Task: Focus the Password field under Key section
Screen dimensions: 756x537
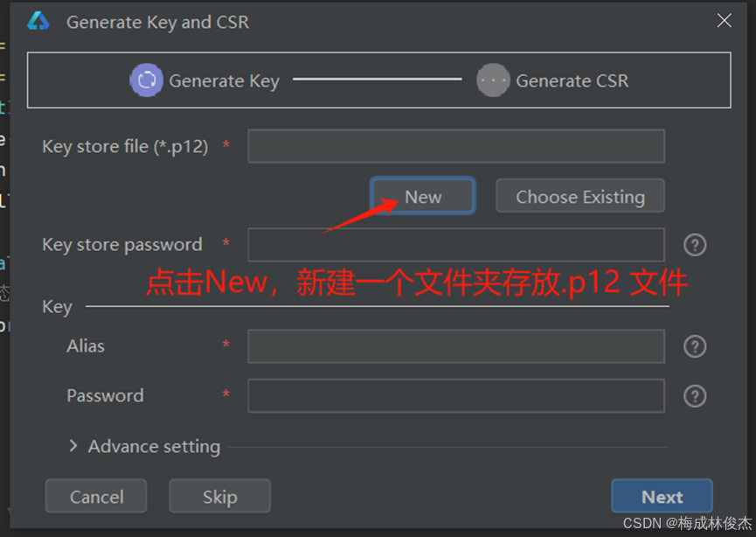Action: tap(456, 395)
